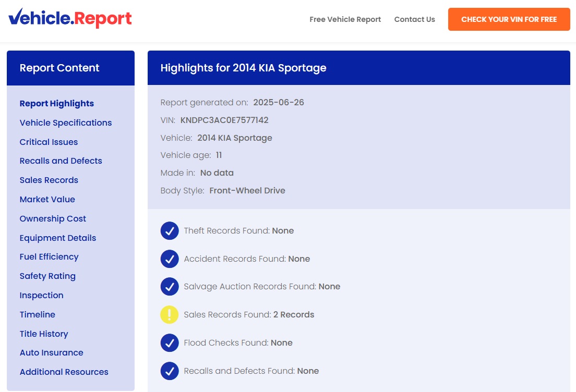Click the Accident Records Found None text
The image size is (576, 392).
pyautogui.click(x=247, y=259)
